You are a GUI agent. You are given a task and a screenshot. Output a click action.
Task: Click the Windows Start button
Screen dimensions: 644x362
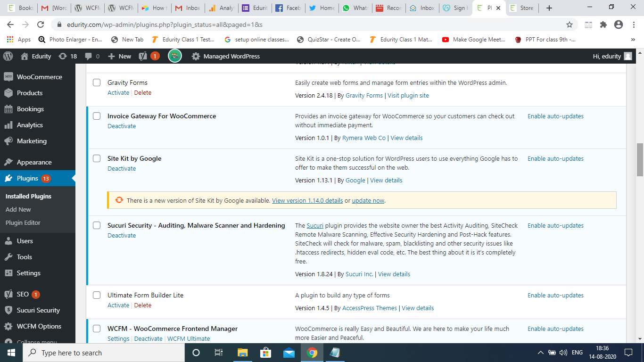pos(11,353)
